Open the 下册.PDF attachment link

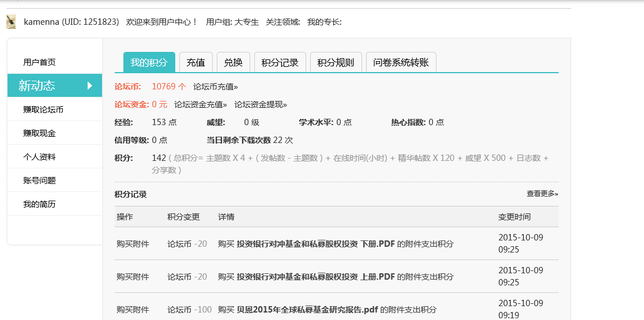[x=316, y=243]
